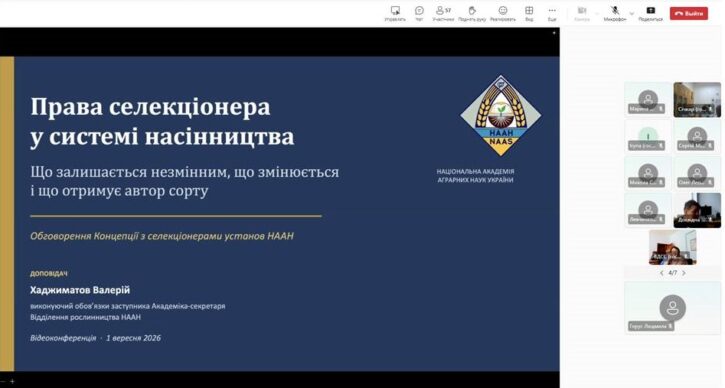The image size is (725, 388).
Task: Raise hand with Поднять руку
Action: pos(472,14)
